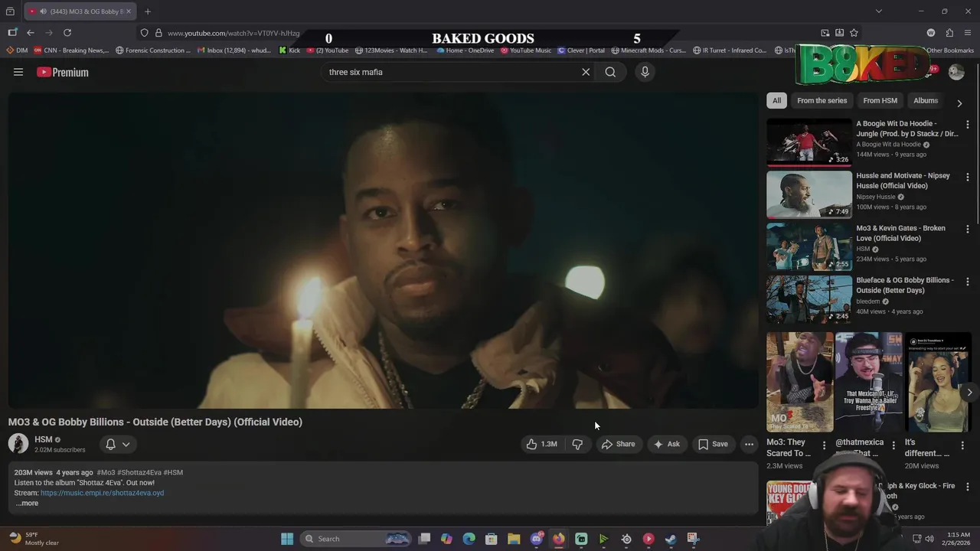
Task: Bookmark this page with the star
Action: 854,33
